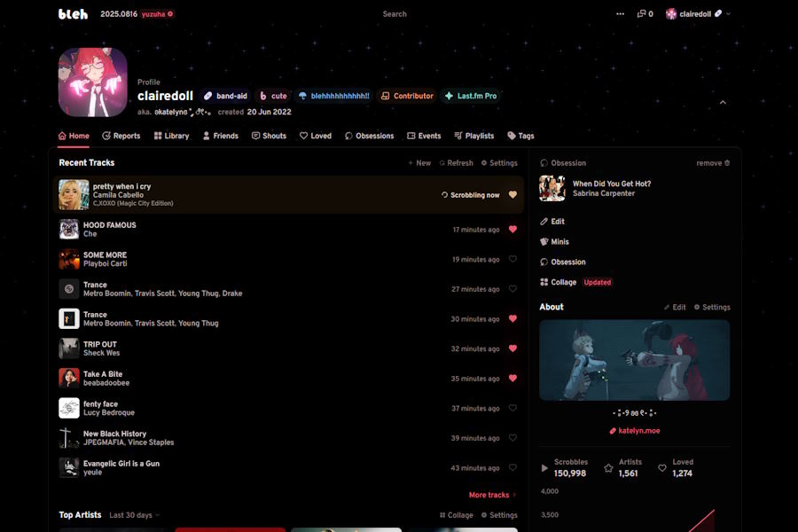Open the Camila Cabello artist link
Viewport: 798px width, 532px height.
[118, 195]
